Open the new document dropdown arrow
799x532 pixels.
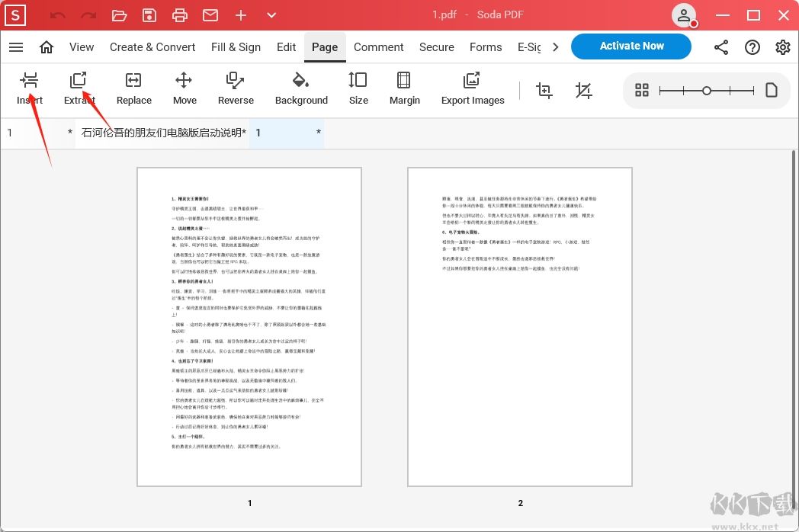click(x=271, y=14)
